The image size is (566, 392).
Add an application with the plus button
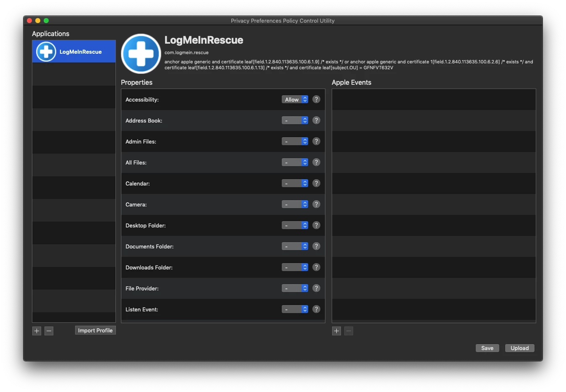pos(37,331)
